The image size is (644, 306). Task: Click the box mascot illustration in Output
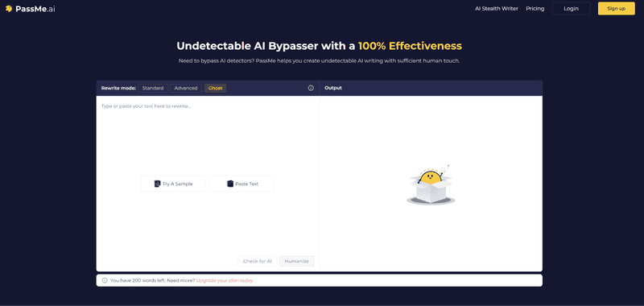(431, 184)
